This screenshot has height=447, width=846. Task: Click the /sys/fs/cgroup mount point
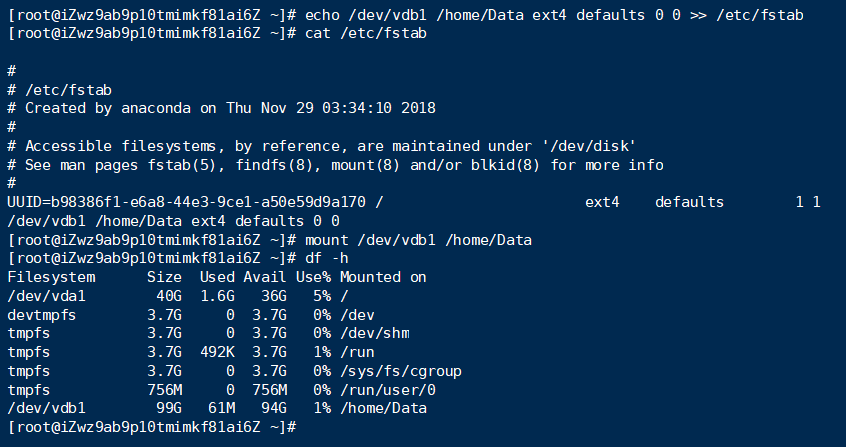click(x=400, y=371)
